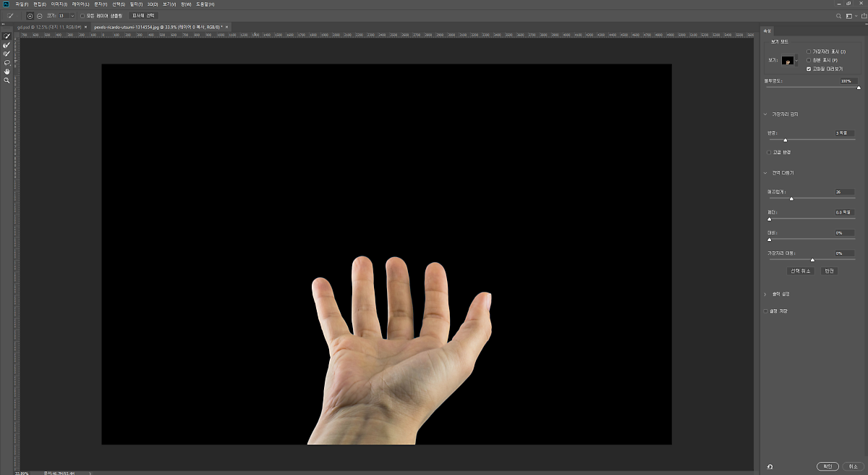Screen dimensions: 868x475
Task: Click the reset workspace icon at panel bottom
Action: 770,467
